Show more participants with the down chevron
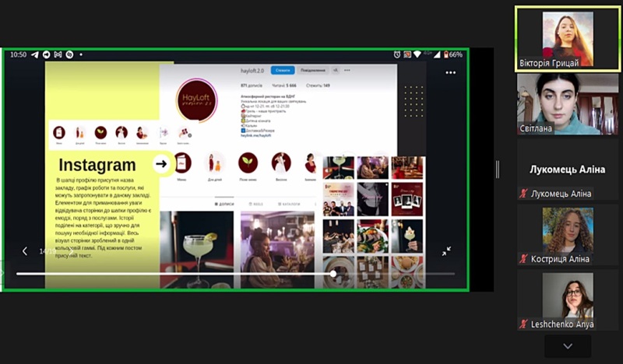The image size is (623, 364). (568, 346)
